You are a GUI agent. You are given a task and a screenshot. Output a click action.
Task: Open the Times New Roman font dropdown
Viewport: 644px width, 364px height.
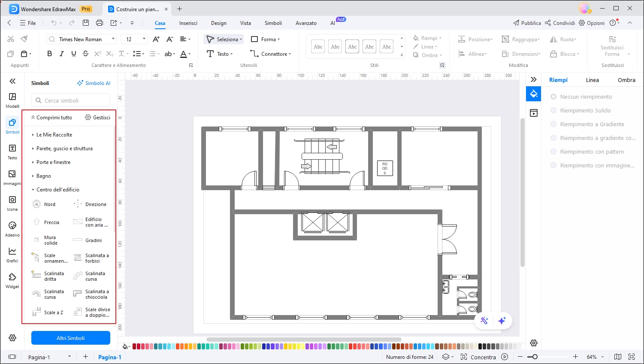(x=113, y=39)
